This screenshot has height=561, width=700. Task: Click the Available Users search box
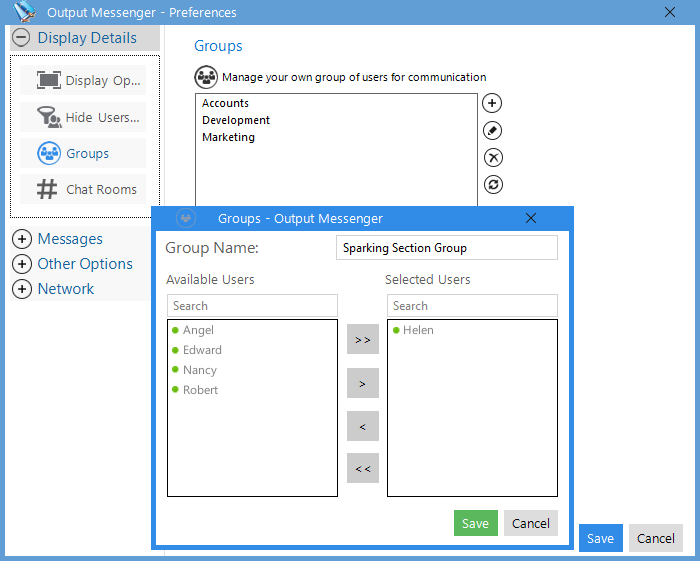tap(252, 306)
